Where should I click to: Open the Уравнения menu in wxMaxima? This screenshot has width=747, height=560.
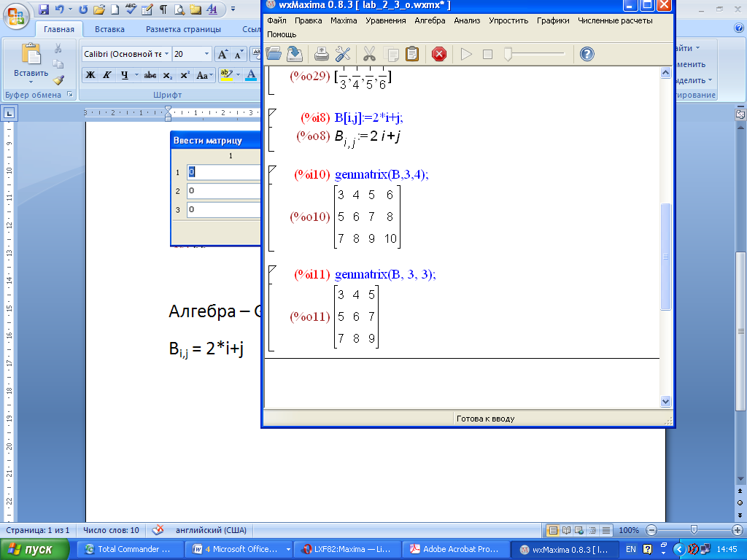[x=385, y=20]
